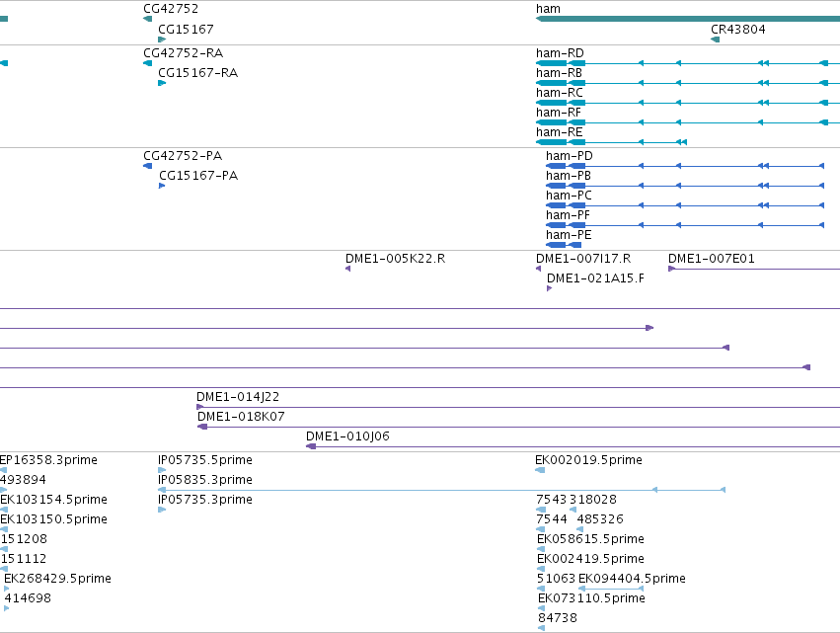Select the 414698 feature label
The height and width of the screenshot is (633, 840).
tap(28, 598)
